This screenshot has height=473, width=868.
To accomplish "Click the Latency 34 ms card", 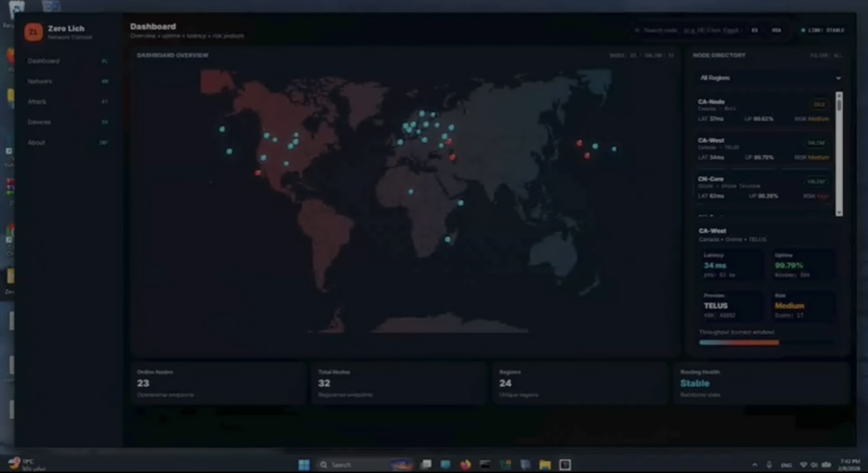I will [733, 264].
